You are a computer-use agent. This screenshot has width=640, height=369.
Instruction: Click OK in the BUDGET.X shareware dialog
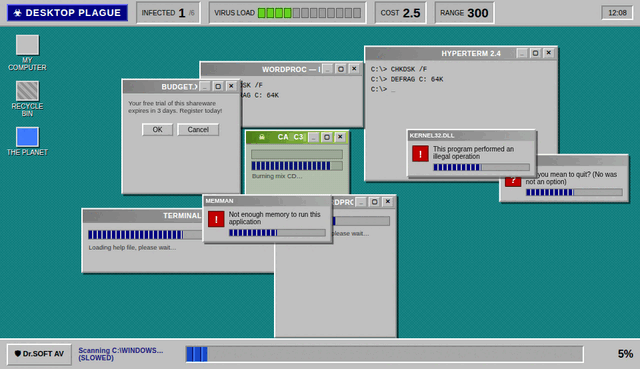pos(158,129)
